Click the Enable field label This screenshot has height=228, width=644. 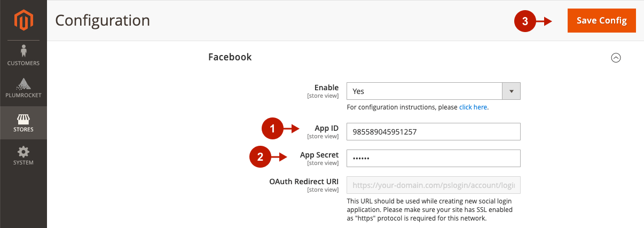(326, 88)
